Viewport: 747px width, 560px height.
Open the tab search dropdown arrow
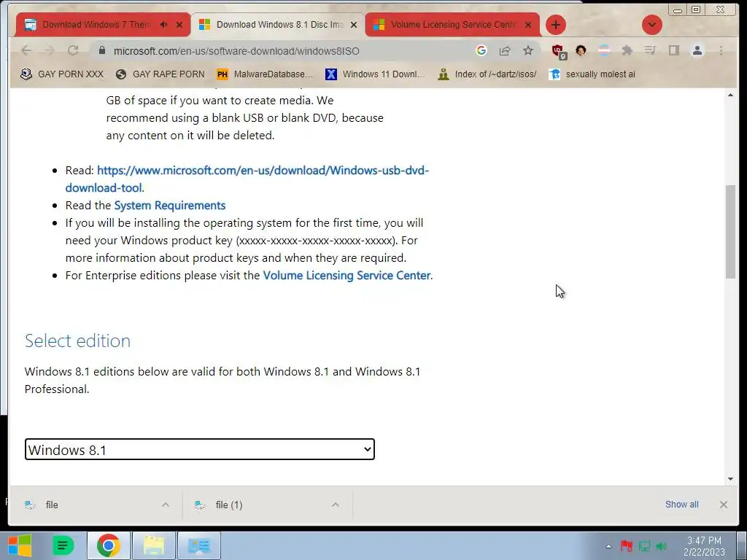click(651, 25)
